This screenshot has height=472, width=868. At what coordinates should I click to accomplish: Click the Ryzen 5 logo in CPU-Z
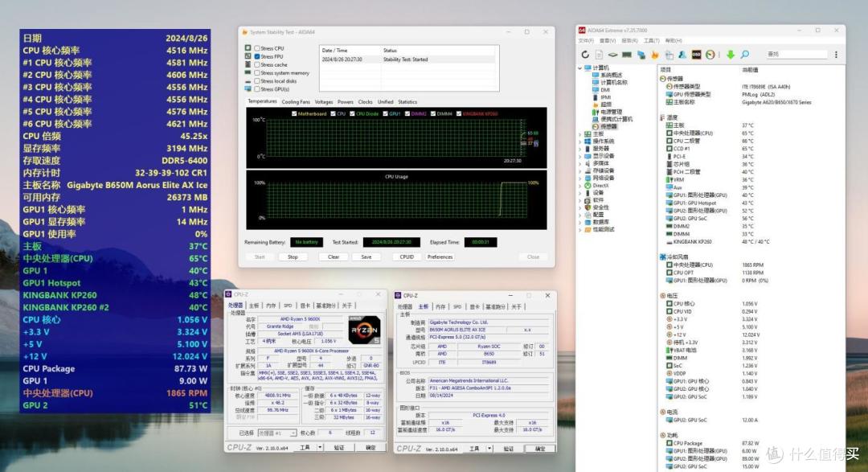coord(364,330)
